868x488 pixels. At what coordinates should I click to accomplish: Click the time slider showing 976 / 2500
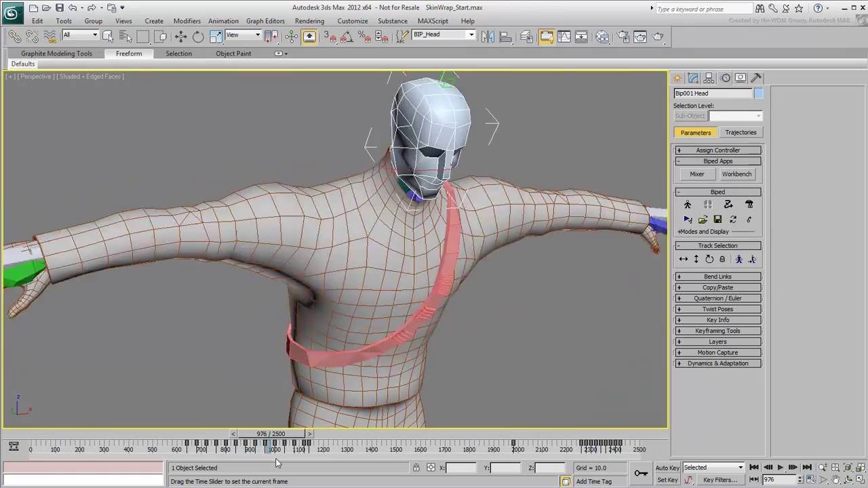click(x=271, y=434)
